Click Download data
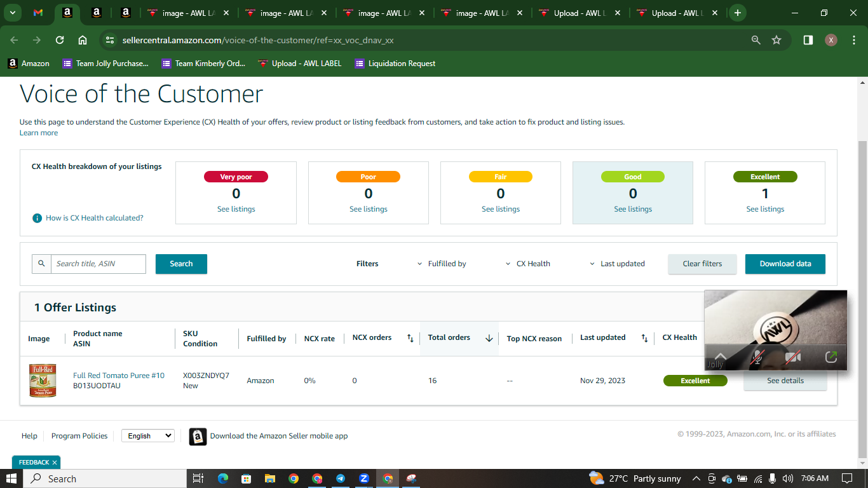Viewport: 868px width, 488px height. (785, 264)
